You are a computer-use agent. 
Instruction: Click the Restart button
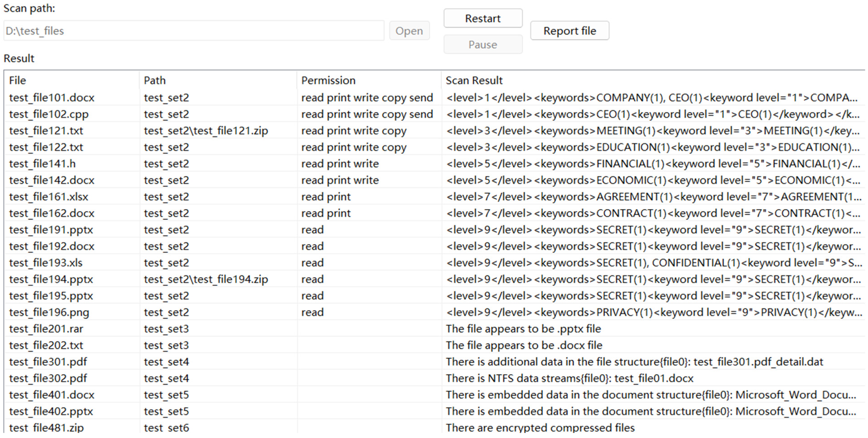(x=482, y=18)
